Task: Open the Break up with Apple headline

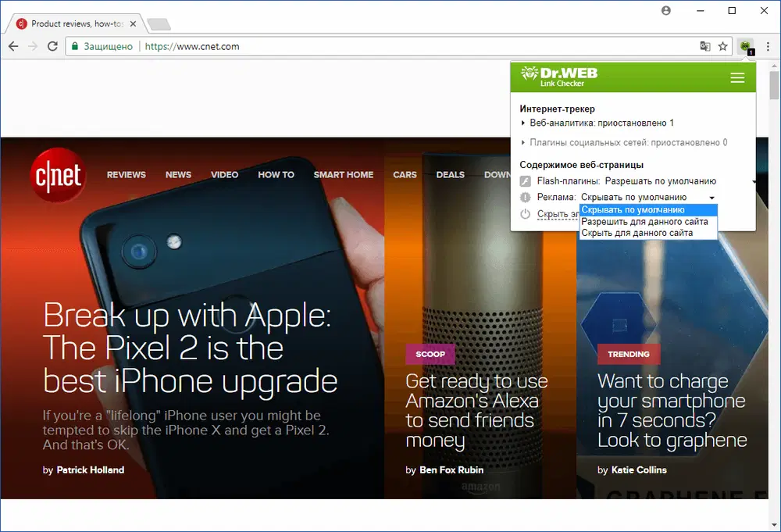Action: pyautogui.click(x=190, y=348)
